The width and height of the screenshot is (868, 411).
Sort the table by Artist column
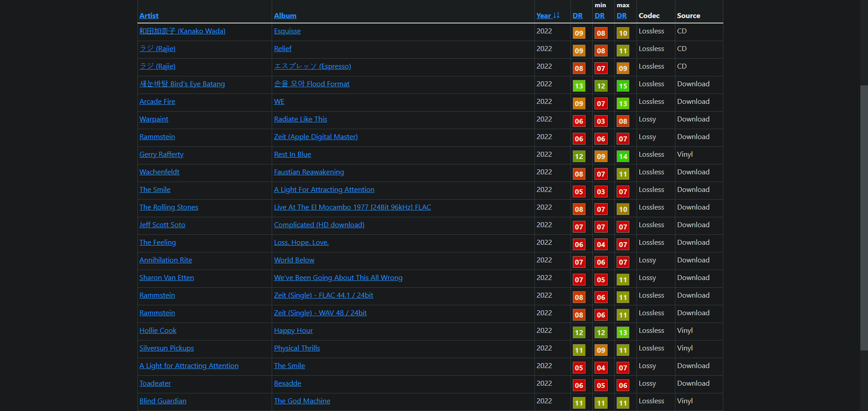click(x=149, y=15)
